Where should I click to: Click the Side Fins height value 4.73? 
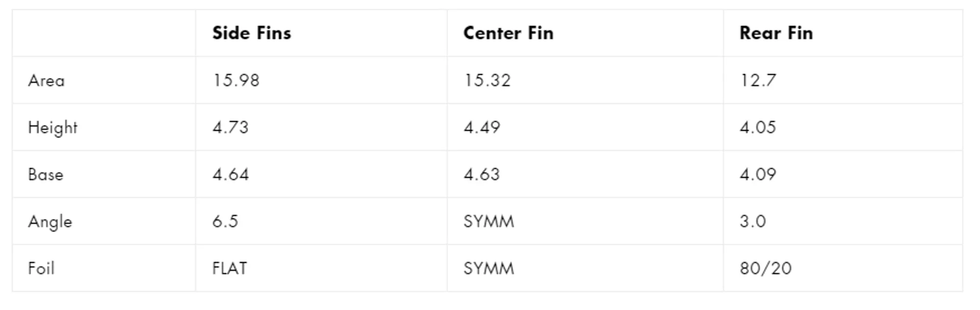pyautogui.click(x=230, y=128)
